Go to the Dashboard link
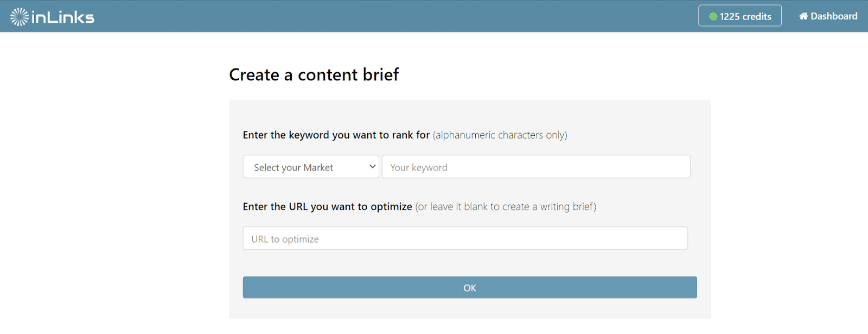868x334 pixels. point(828,16)
